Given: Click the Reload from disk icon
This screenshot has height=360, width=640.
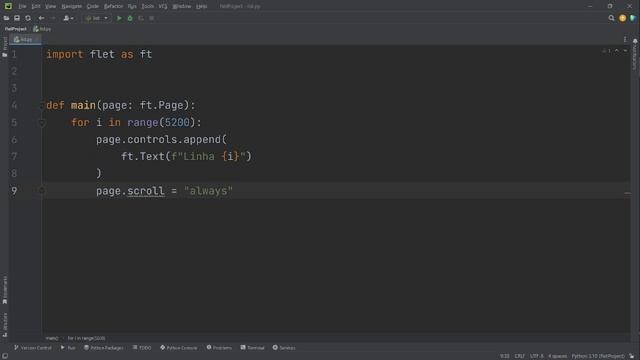Looking at the screenshot, I should click(28, 18).
